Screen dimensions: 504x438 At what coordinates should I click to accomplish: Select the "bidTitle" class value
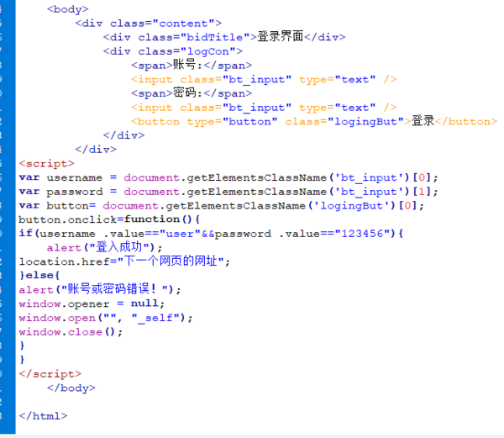215,37
